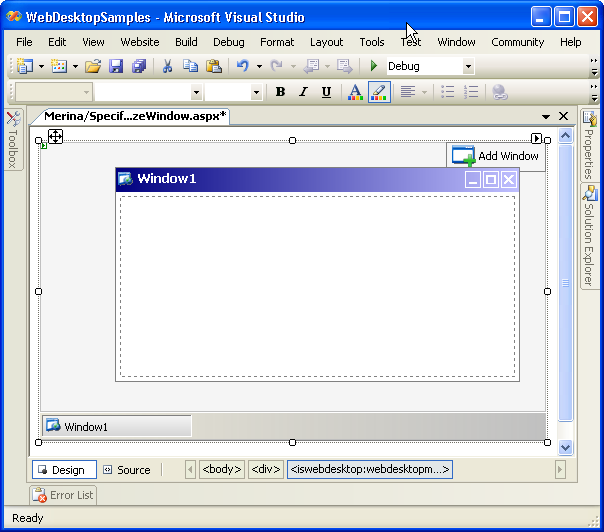The image size is (604, 532).
Task: Save the file with the floppy disk icon
Action: coord(116,66)
